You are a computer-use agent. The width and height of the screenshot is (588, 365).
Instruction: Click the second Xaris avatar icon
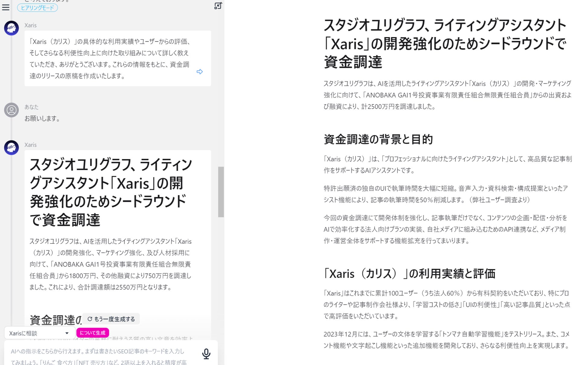click(11, 148)
